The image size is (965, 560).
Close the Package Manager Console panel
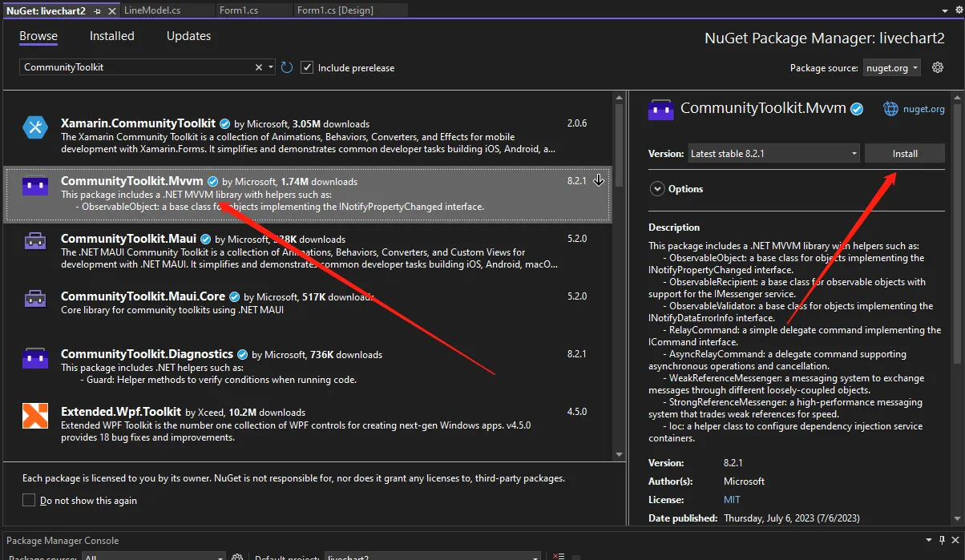pyautogui.click(x=955, y=541)
